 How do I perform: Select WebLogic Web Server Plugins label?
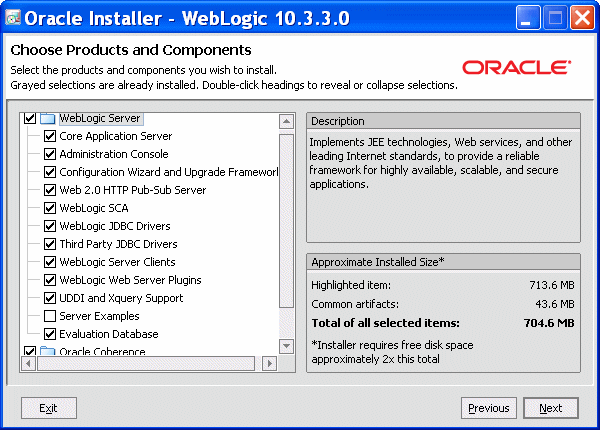(130, 280)
